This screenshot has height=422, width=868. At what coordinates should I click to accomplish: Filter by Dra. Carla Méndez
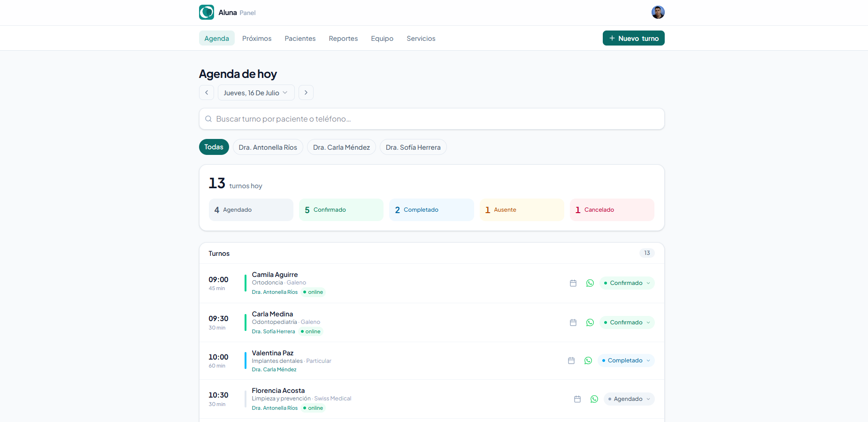342,147
